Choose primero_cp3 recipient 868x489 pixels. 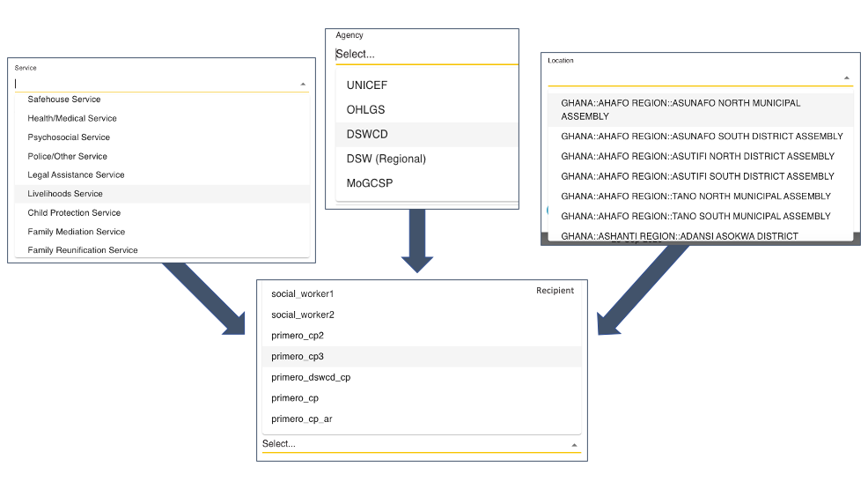[422, 356]
